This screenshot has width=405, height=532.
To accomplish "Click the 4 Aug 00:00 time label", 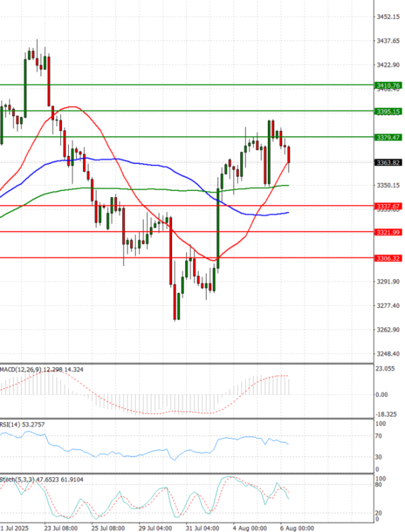I will (x=250, y=528).
